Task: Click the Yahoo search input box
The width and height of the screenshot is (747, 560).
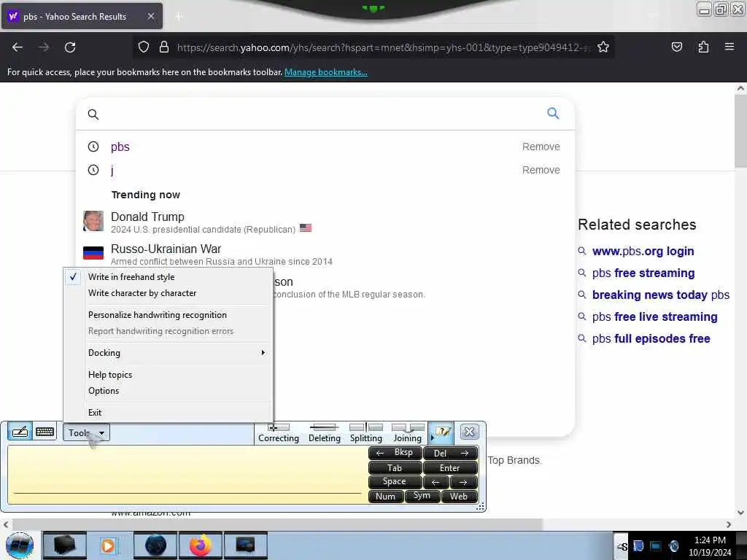Action: (x=320, y=114)
